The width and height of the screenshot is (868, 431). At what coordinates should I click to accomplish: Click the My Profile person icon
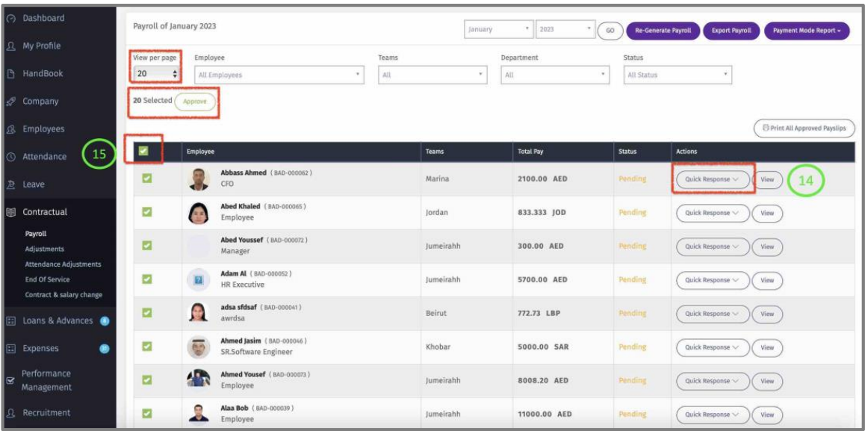[x=11, y=46]
